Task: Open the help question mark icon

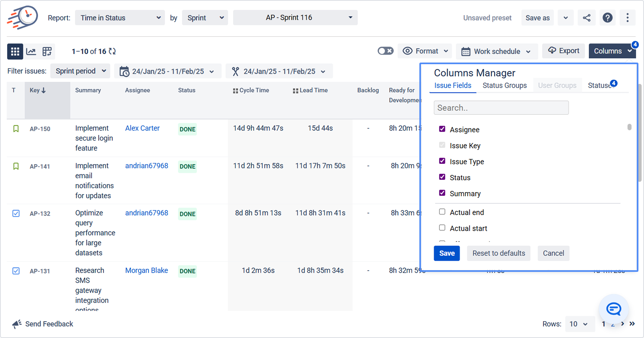Action: 607,18
